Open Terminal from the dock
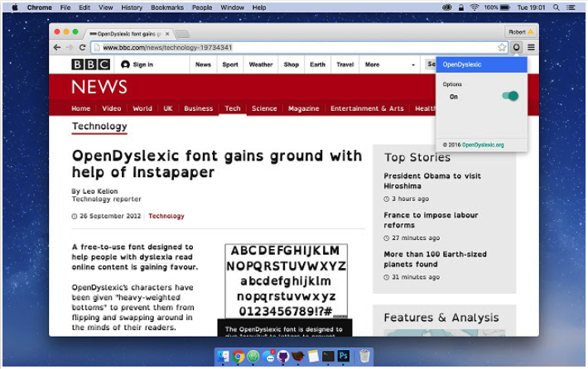 pyautogui.click(x=328, y=357)
